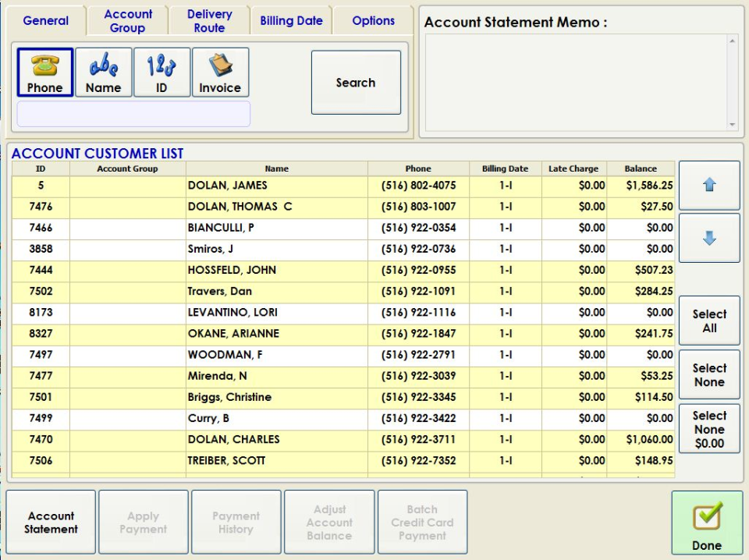Switch to ID search mode icon

coord(162,73)
